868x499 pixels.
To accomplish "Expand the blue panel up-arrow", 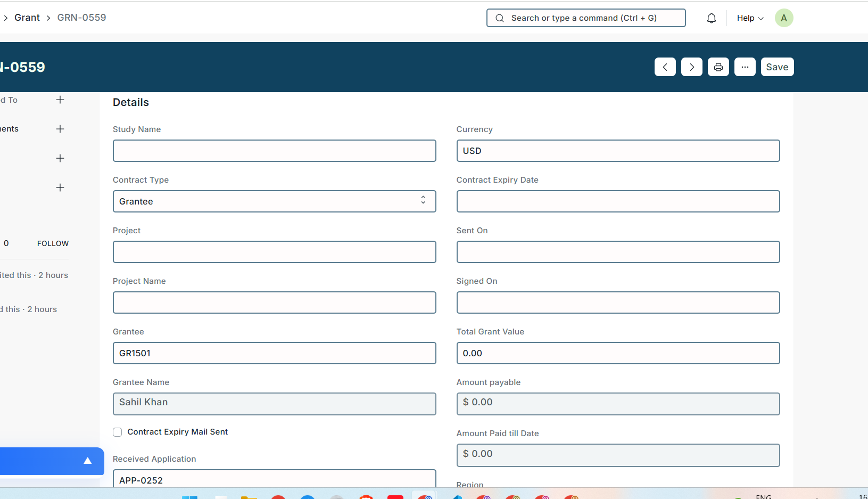I will (x=88, y=461).
